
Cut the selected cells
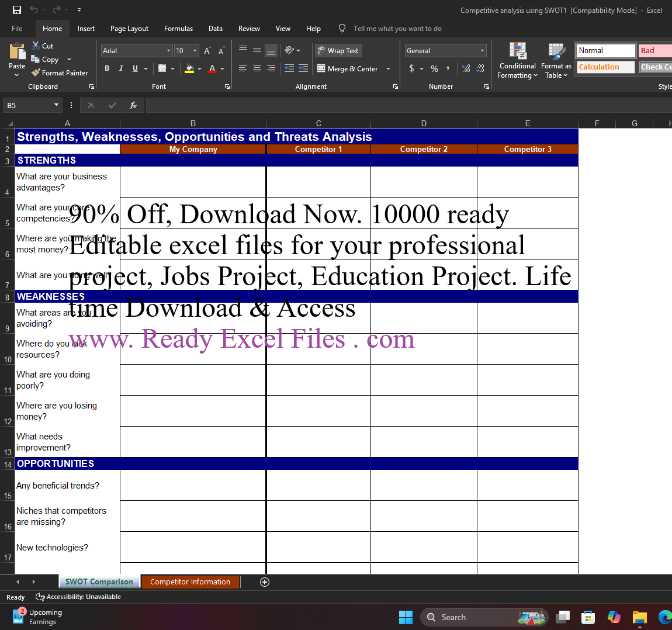(43, 46)
